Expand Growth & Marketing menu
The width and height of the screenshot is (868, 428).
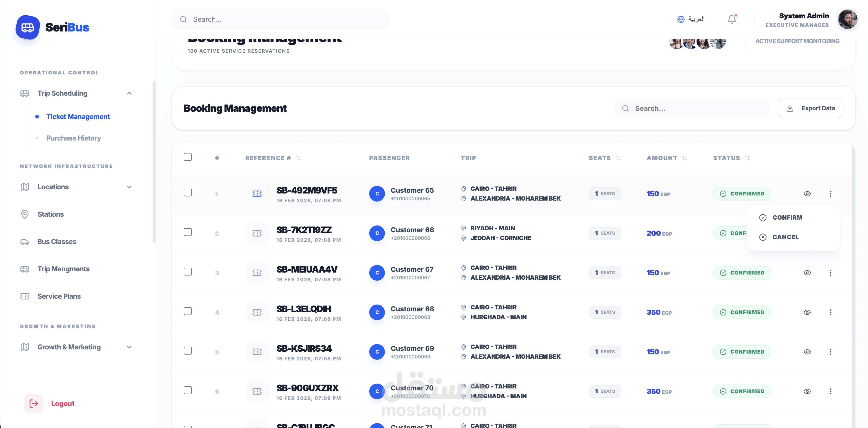(x=129, y=347)
